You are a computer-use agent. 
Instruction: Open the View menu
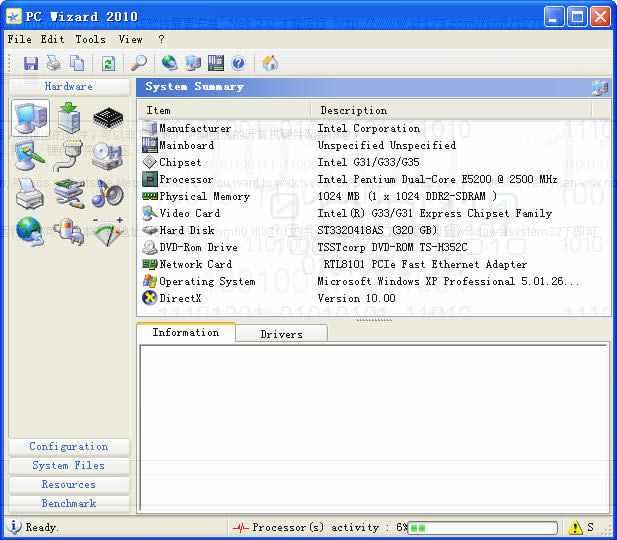[x=130, y=39]
